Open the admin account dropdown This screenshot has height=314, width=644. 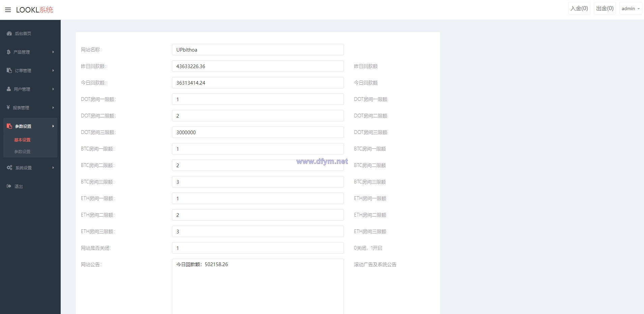coord(631,8)
